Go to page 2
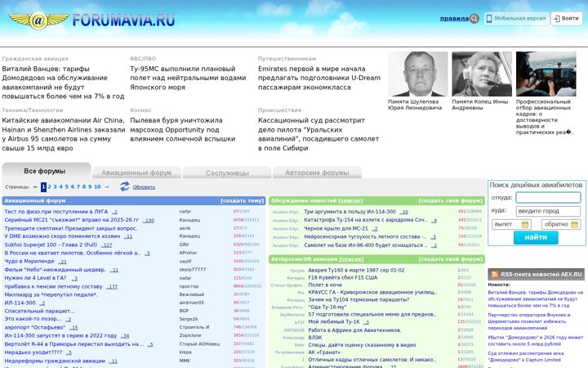The width and height of the screenshot is (588, 368). click(49, 186)
